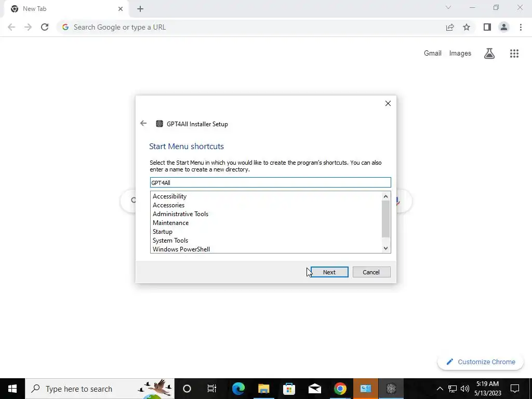This screenshot has height=399, width=532.
Task: Click the Start Menu list scrollbar thumb
Action: pos(385,219)
